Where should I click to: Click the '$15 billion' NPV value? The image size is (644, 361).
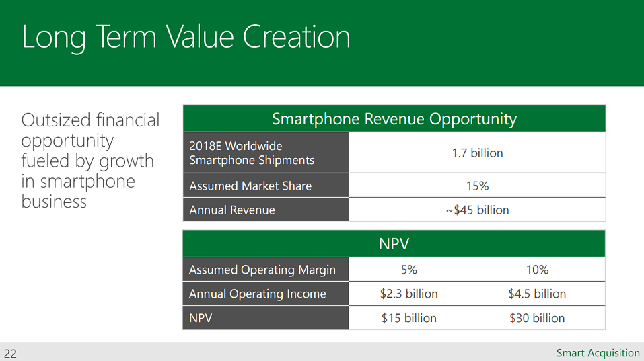408,318
